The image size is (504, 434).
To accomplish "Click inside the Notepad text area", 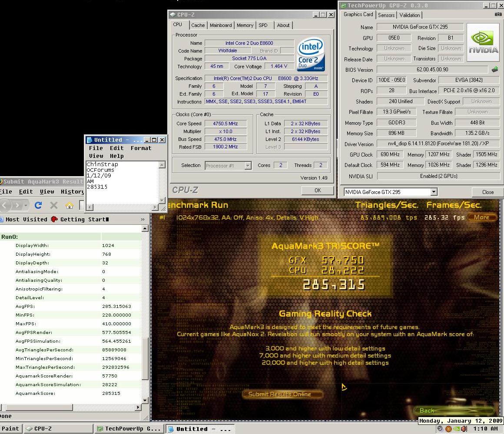I will point(123,182).
